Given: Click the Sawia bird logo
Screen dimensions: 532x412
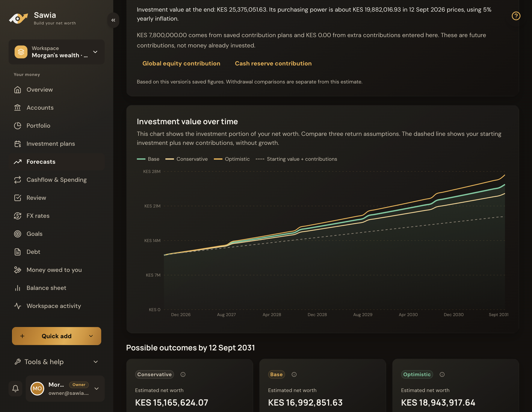Looking at the screenshot, I should coord(18,18).
